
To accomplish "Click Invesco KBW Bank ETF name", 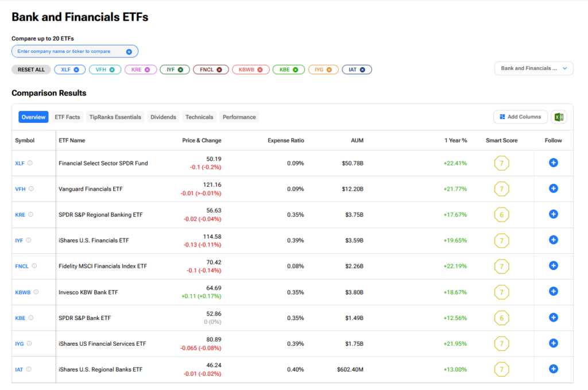I will pos(88,292).
